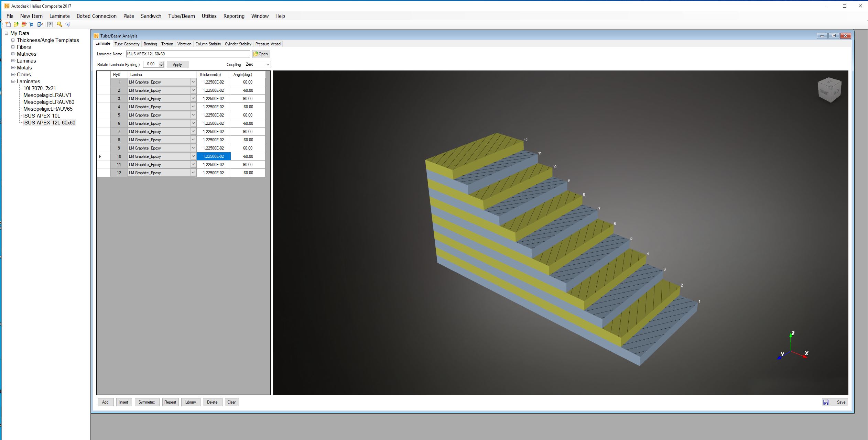Click the Angle cell of ply 3
Image resolution: width=868 pixels, height=440 pixels.
(x=248, y=99)
